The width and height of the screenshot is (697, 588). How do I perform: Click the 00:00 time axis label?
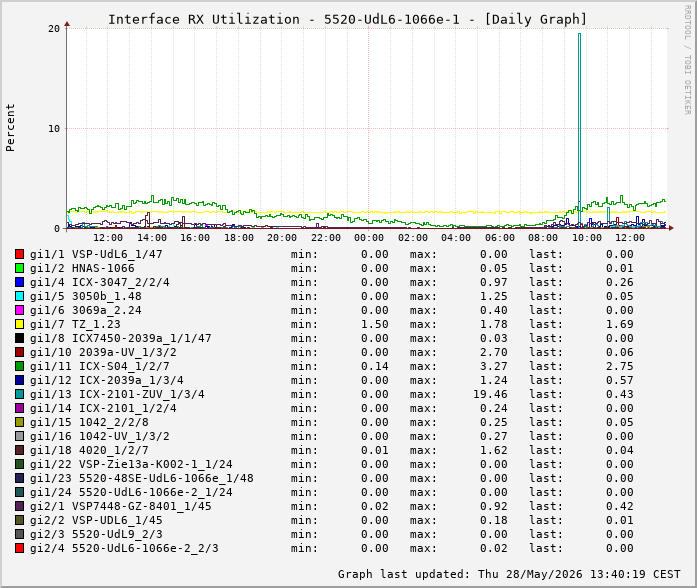click(369, 238)
